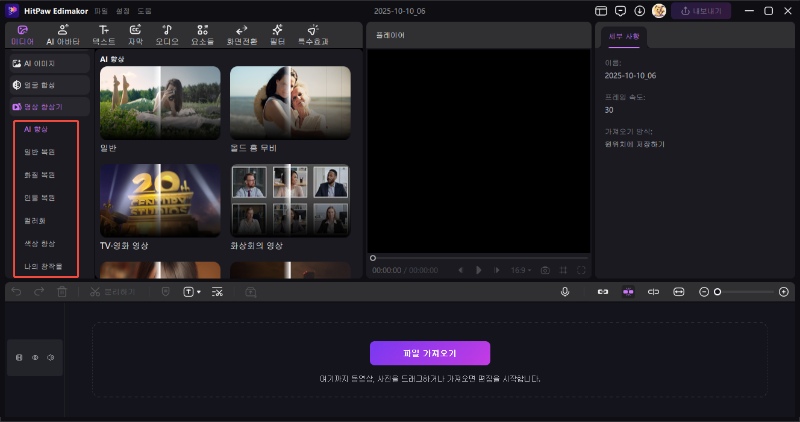Toggle track visibility eye icon

click(x=35, y=357)
